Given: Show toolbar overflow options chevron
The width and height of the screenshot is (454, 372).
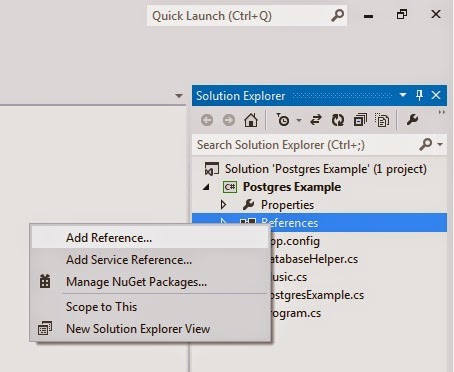Looking at the screenshot, I should point(442,112).
